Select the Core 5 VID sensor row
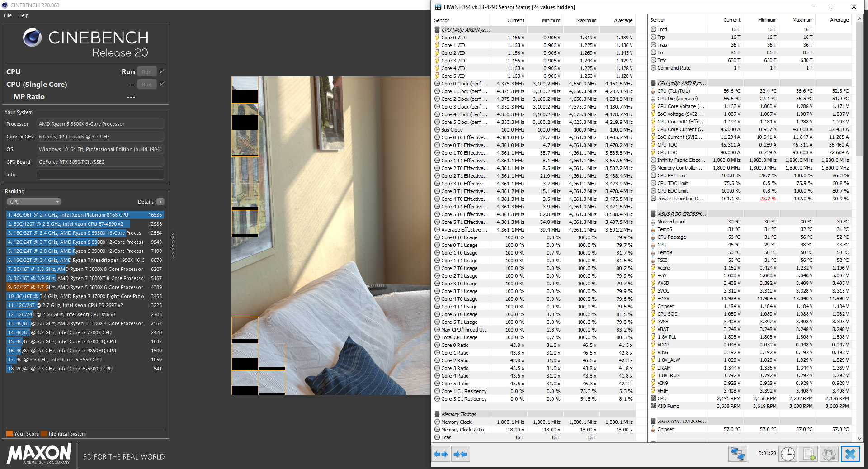Screen dimensions: 868x469 click(534, 76)
